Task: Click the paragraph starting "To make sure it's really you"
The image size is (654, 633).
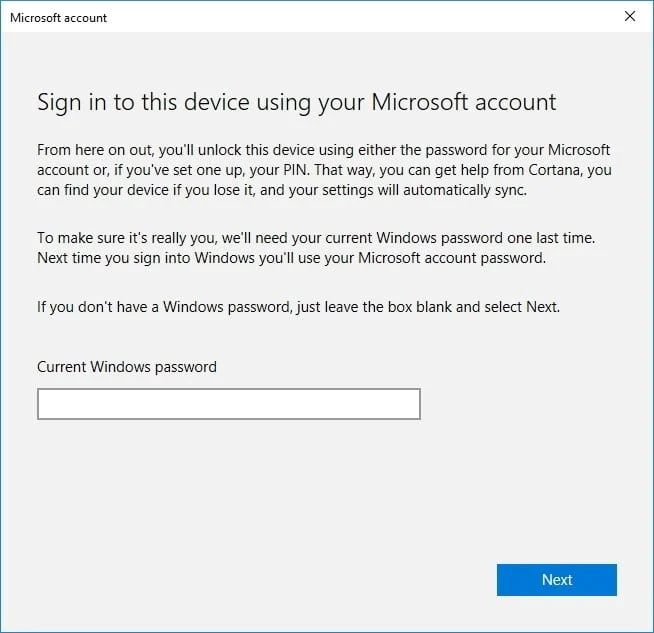Action: [x=316, y=248]
